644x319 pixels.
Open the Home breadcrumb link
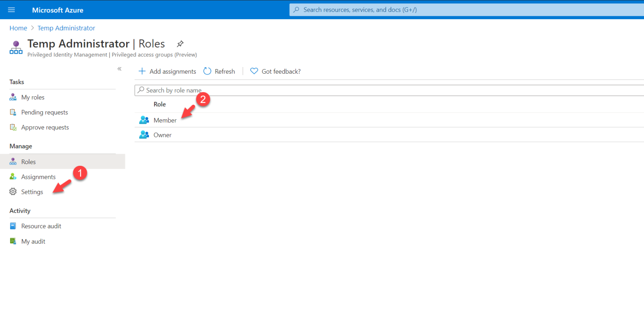tap(18, 28)
